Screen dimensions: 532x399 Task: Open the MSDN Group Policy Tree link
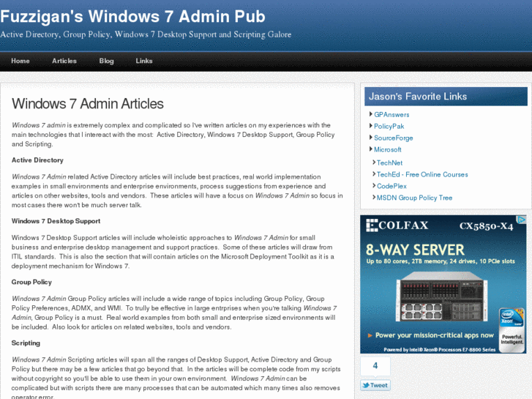414,198
